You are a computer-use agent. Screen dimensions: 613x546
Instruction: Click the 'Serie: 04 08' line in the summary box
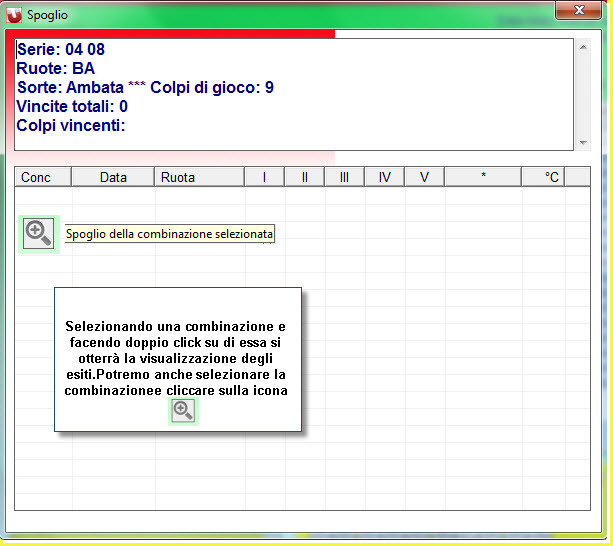[61, 50]
